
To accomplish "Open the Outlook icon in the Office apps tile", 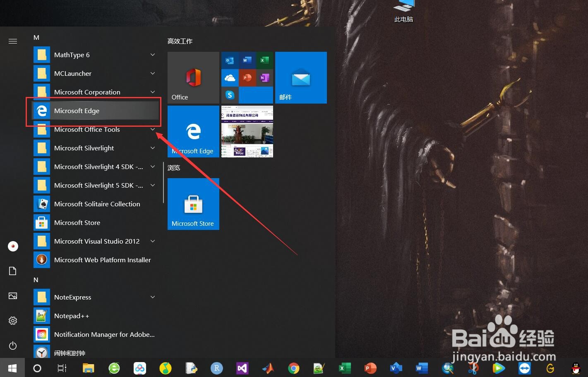I will coord(230,60).
